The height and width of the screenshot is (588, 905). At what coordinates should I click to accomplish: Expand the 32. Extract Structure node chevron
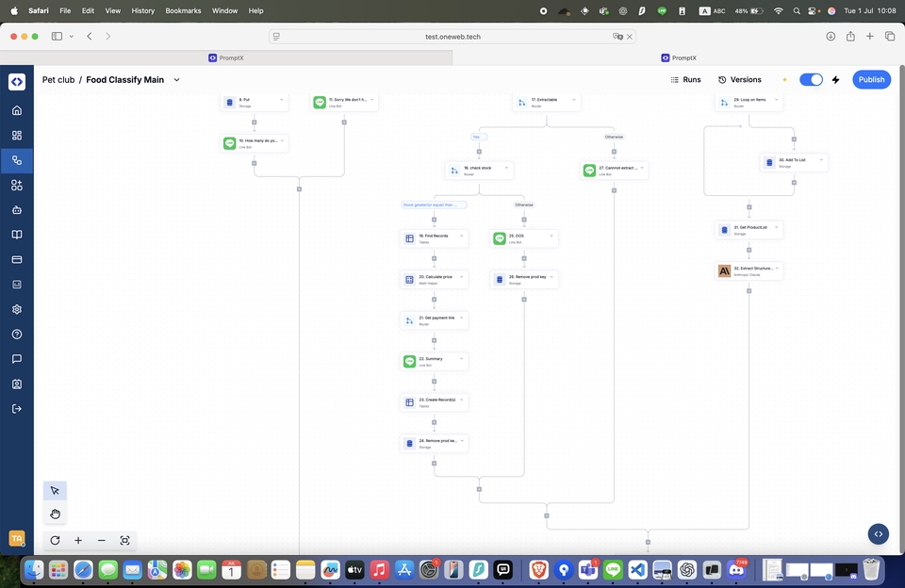tap(777, 269)
